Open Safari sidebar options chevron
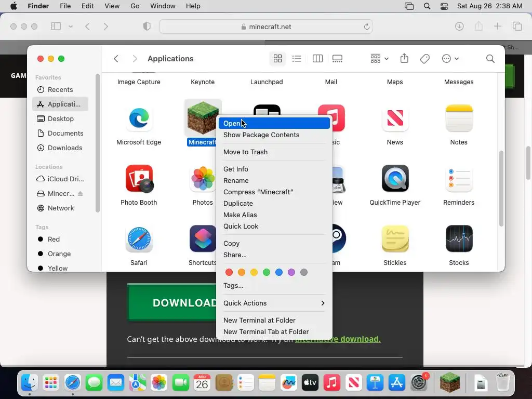This screenshot has height=399, width=532. [70, 26]
